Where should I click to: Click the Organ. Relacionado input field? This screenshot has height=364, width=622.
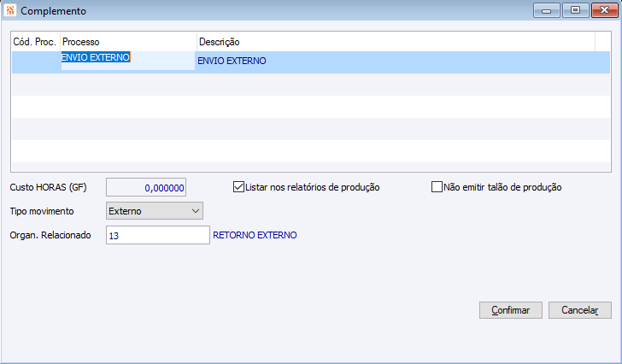(158, 235)
